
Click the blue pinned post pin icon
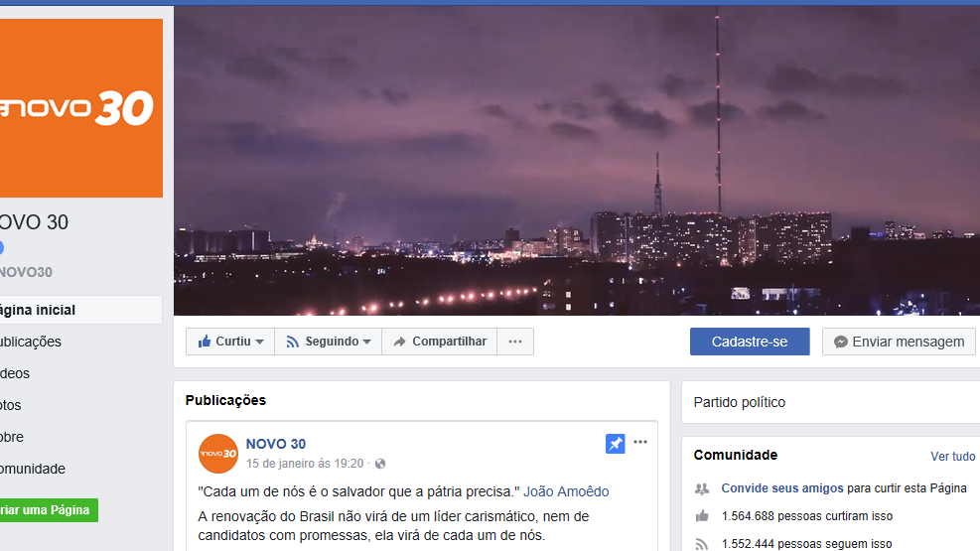[615, 444]
